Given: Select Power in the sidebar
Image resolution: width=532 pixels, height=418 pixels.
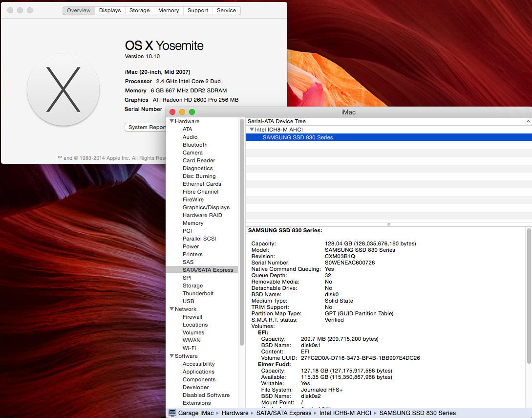Looking at the screenshot, I should [x=191, y=246].
